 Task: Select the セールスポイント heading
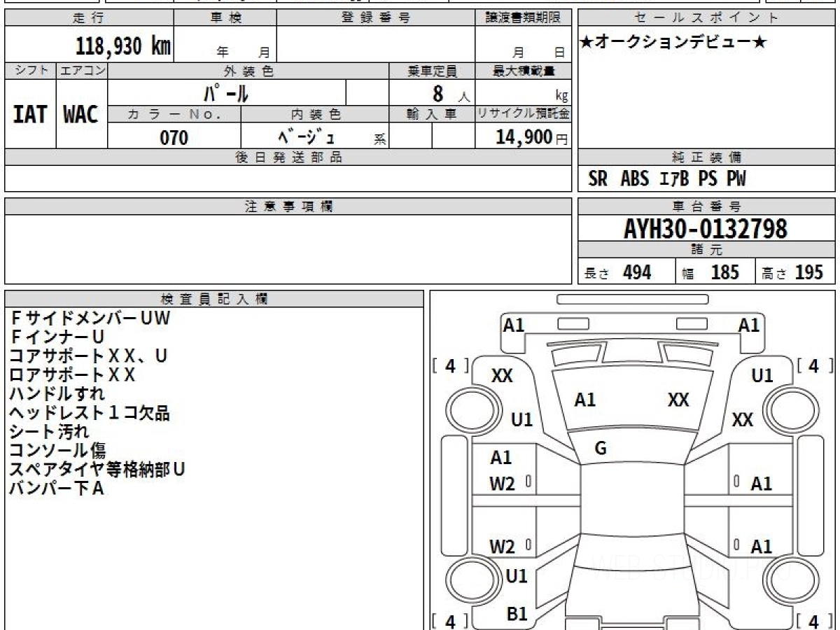pos(706,18)
